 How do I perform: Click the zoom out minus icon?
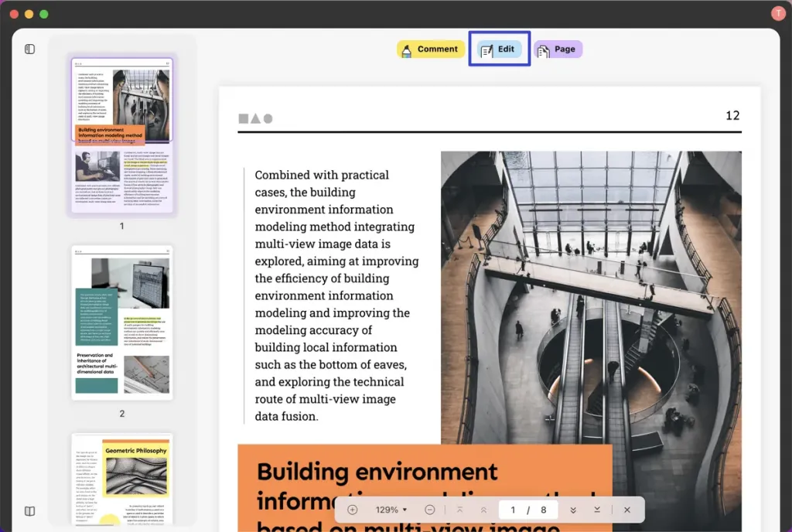click(429, 510)
